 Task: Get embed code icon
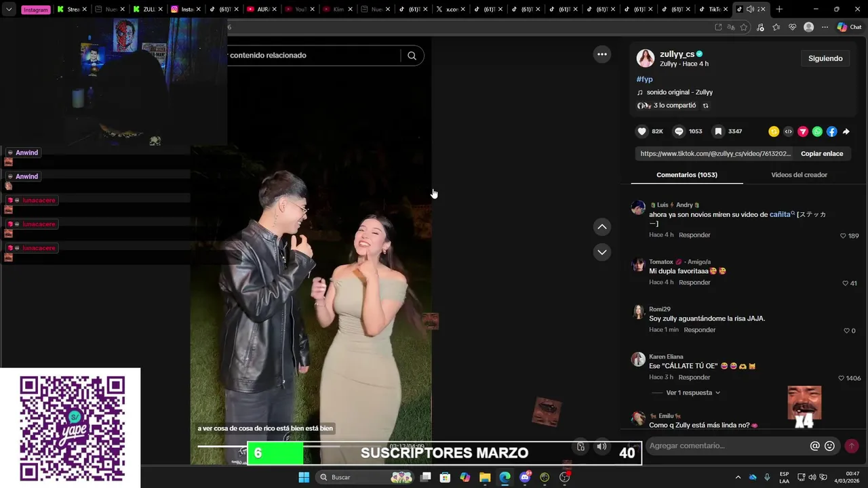pos(788,131)
